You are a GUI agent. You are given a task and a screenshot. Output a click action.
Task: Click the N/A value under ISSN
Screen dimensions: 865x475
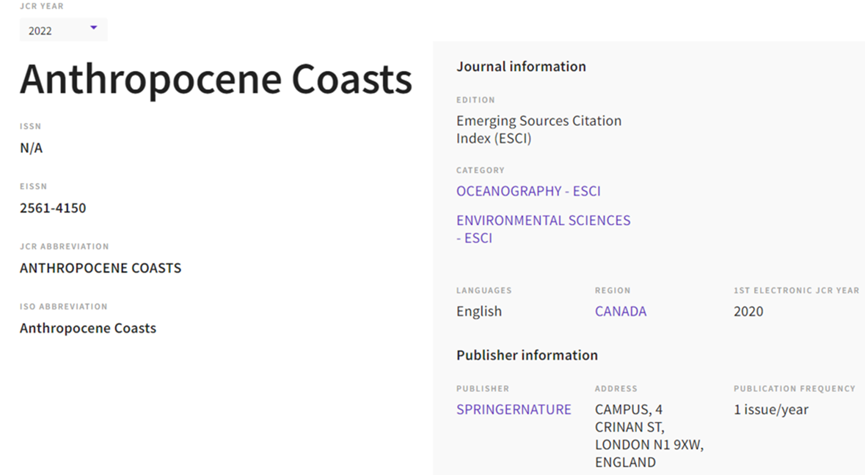click(x=31, y=148)
